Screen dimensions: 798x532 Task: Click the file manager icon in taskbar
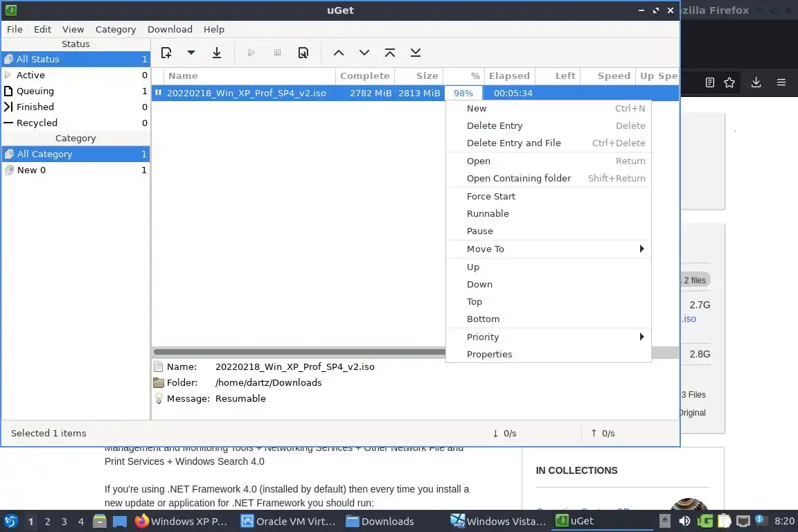coord(100,522)
